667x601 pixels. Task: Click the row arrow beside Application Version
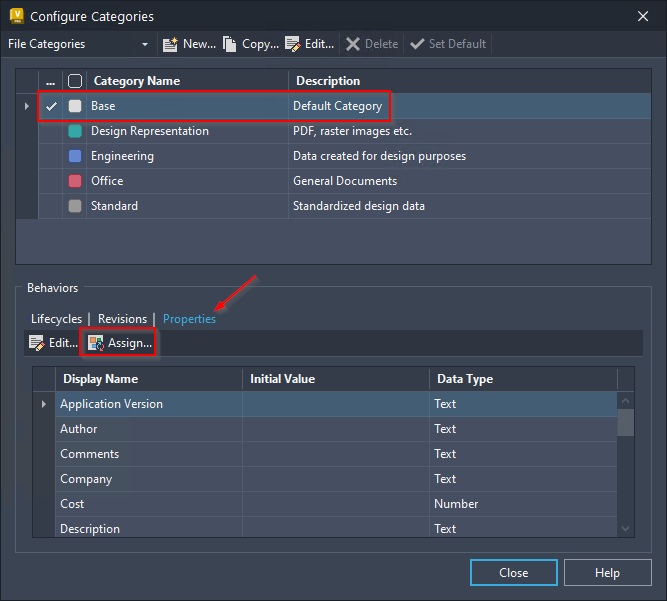pyautogui.click(x=44, y=404)
